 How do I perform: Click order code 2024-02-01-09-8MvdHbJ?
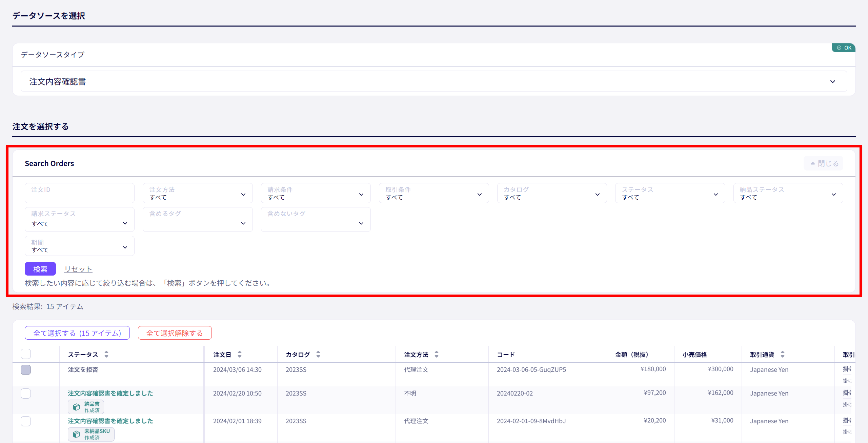(531, 421)
